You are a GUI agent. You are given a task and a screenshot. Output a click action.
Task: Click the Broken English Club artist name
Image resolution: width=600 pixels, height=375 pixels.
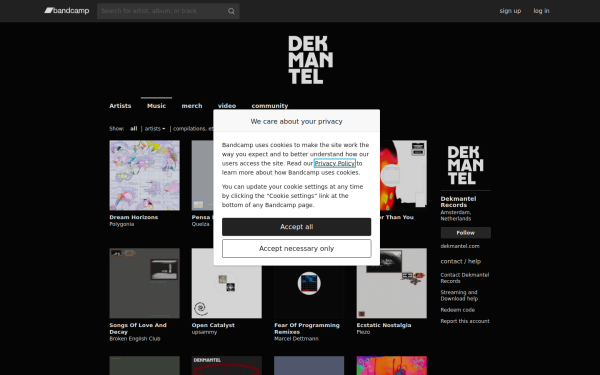[135, 339]
